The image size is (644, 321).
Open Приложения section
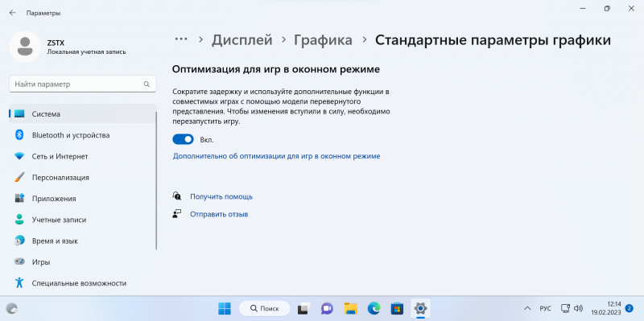click(82, 199)
